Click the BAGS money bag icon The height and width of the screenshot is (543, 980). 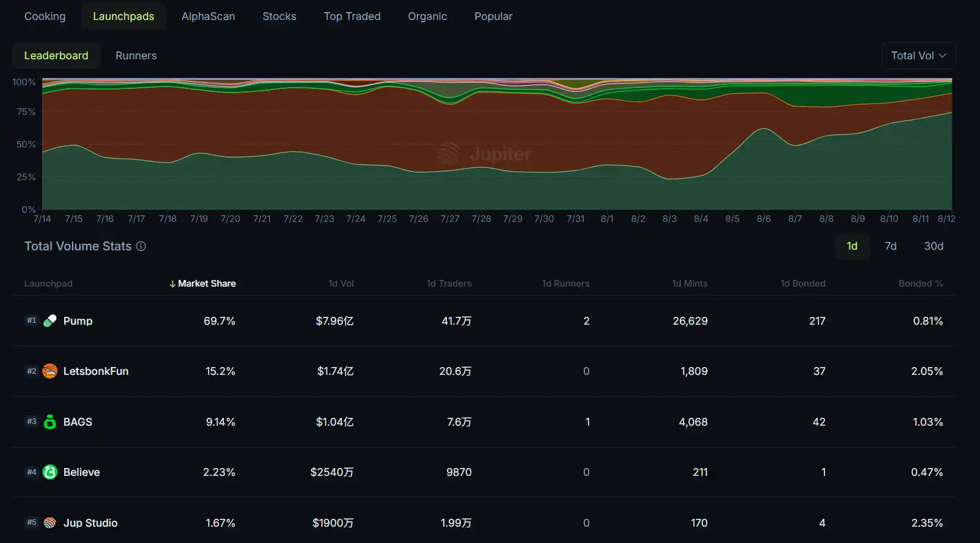pos(50,421)
